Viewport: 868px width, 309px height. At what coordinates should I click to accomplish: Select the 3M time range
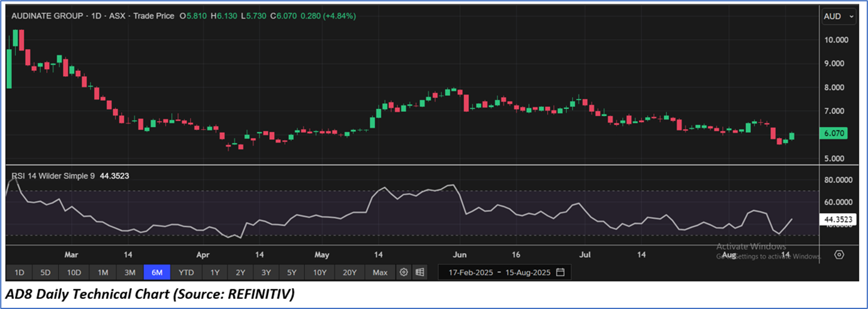pos(130,272)
